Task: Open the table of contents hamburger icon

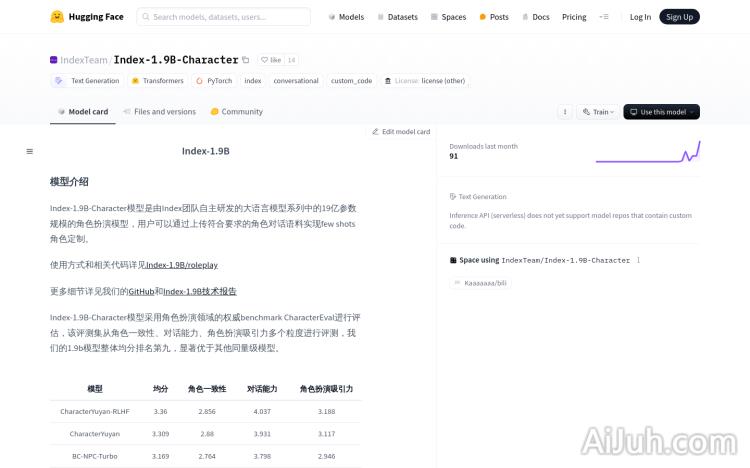Action: click(29, 151)
